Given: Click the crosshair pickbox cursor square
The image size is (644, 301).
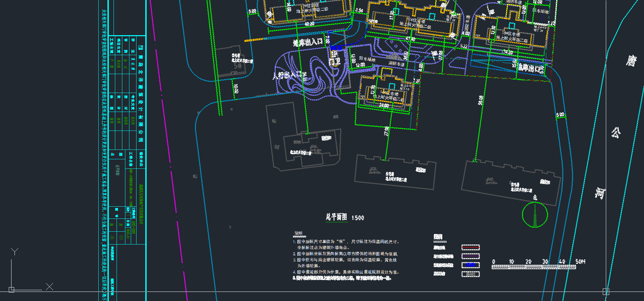Looking at the screenshot, I should [606, 292].
